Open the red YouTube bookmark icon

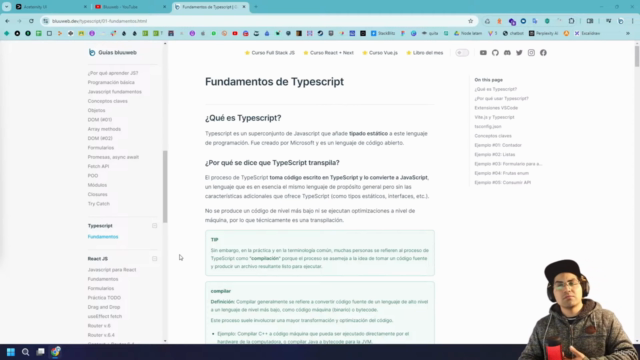[x=235, y=33]
